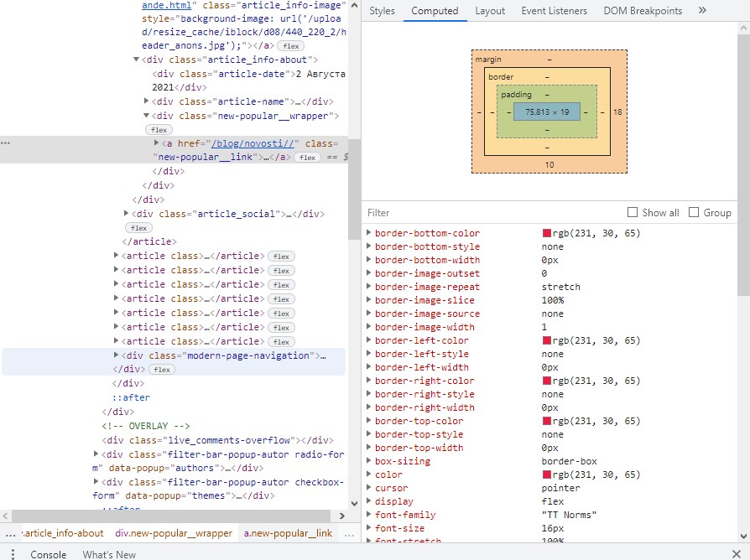Click flex badge below article_social div
This screenshot has height=560, width=750.
tap(138, 228)
